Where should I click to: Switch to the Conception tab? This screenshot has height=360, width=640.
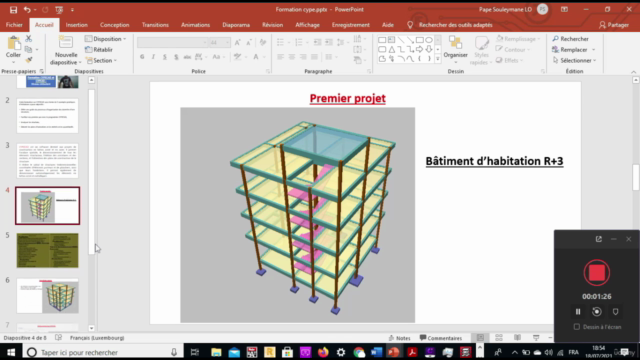click(x=114, y=25)
